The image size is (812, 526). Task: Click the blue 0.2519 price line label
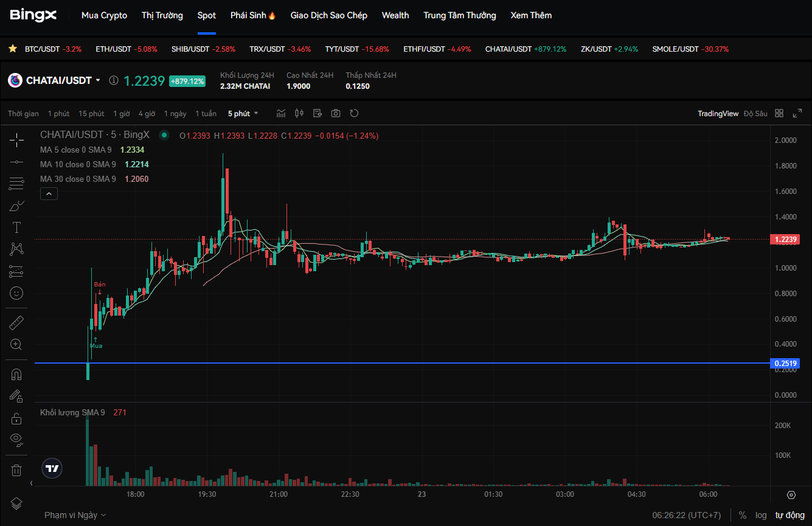tap(785, 364)
